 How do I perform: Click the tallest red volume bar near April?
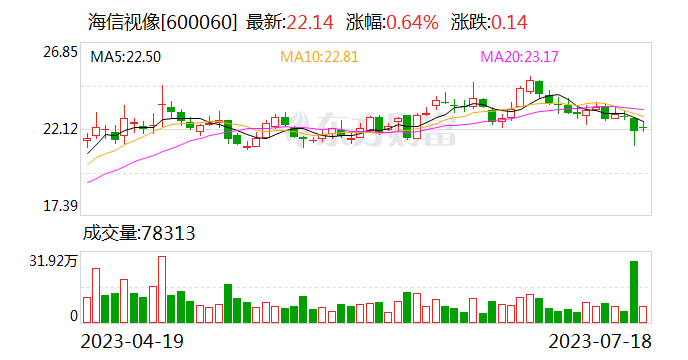(162, 290)
